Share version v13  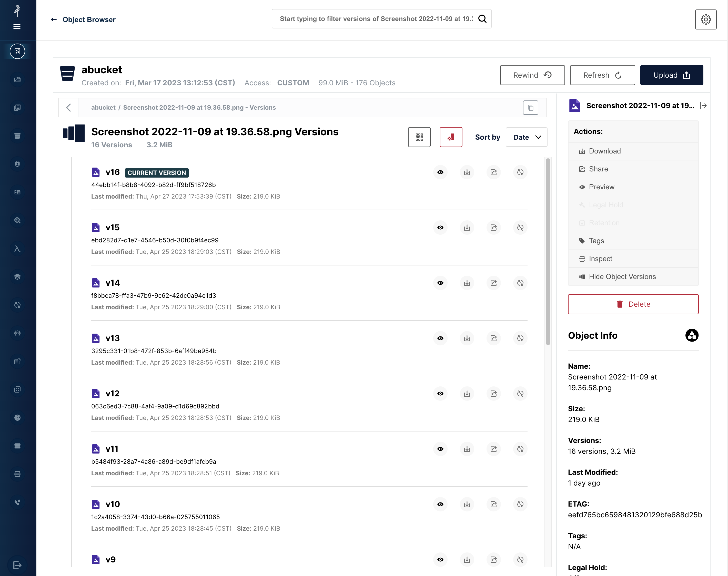[493, 338]
